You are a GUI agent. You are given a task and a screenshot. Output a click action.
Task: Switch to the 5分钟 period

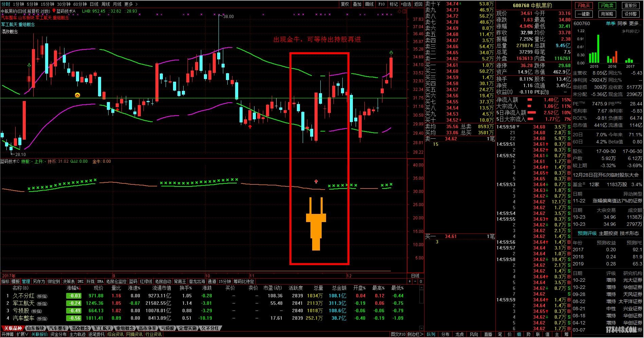point(32,4)
